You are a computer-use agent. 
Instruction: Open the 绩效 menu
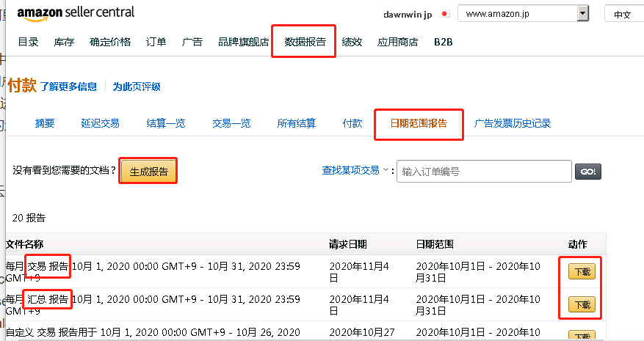pyautogui.click(x=352, y=42)
